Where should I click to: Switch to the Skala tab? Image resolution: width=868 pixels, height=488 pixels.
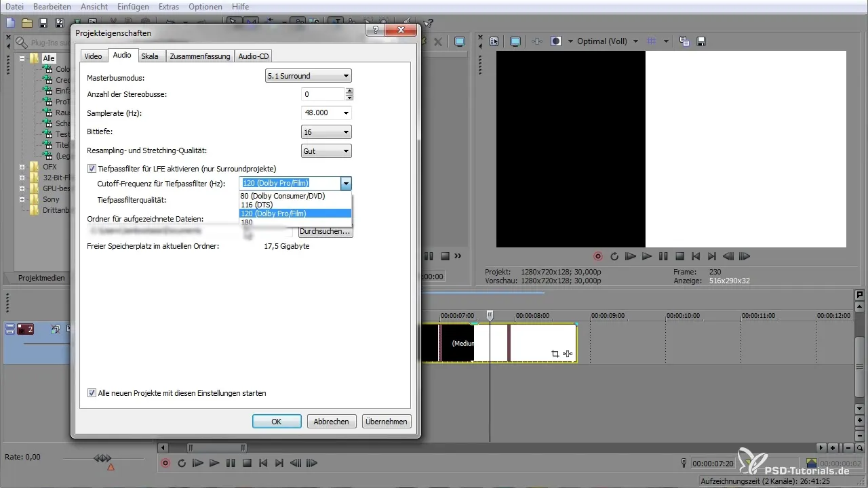pyautogui.click(x=149, y=56)
